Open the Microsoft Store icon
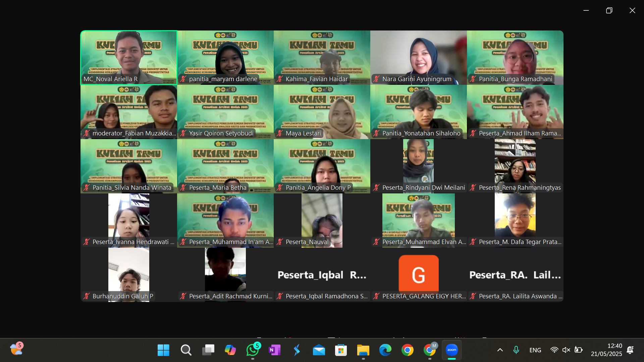Screen dimensions: 644x362 341,350
